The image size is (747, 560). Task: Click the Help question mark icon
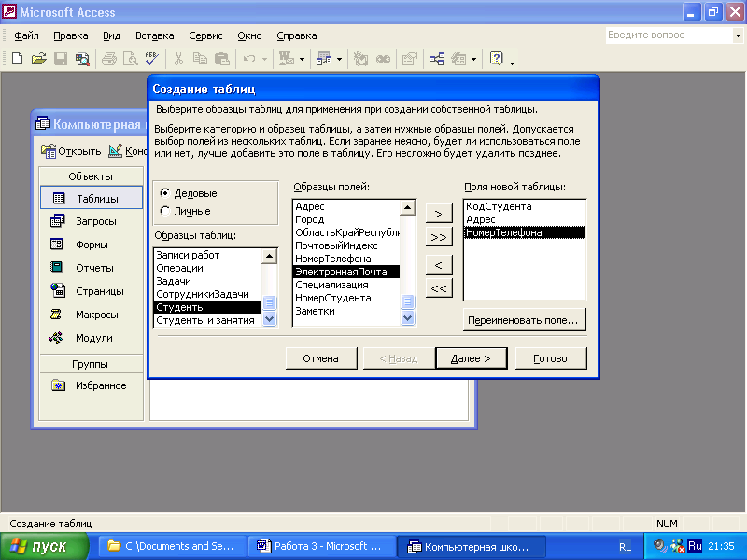point(496,59)
